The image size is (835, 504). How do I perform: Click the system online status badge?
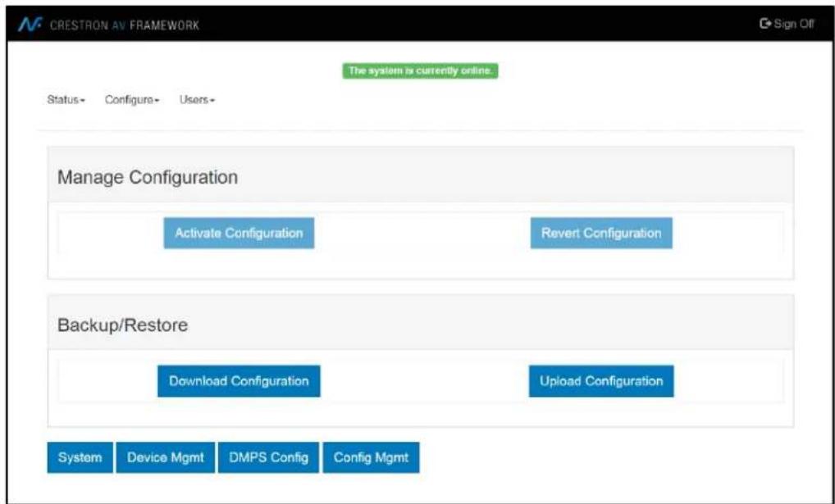(420, 70)
